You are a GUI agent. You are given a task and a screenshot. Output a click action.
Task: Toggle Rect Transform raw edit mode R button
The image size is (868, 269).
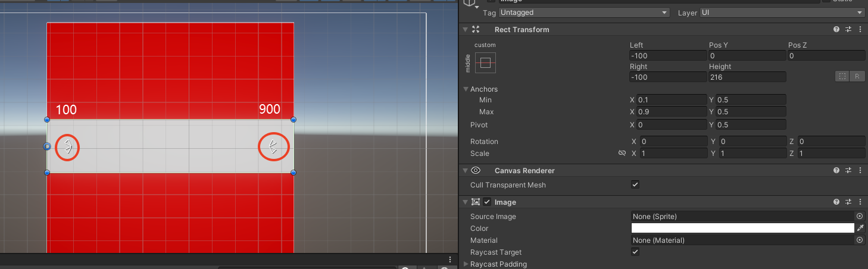[x=857, y=76]
